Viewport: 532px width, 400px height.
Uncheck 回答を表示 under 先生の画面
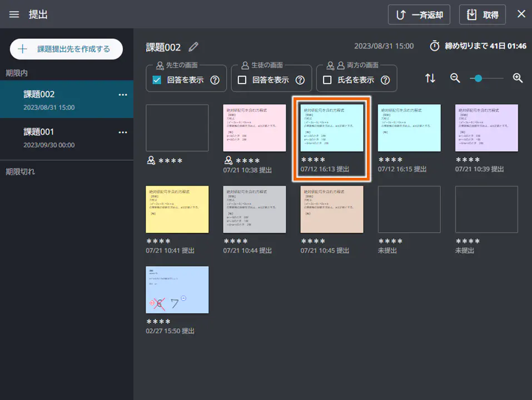pos(157,80)
